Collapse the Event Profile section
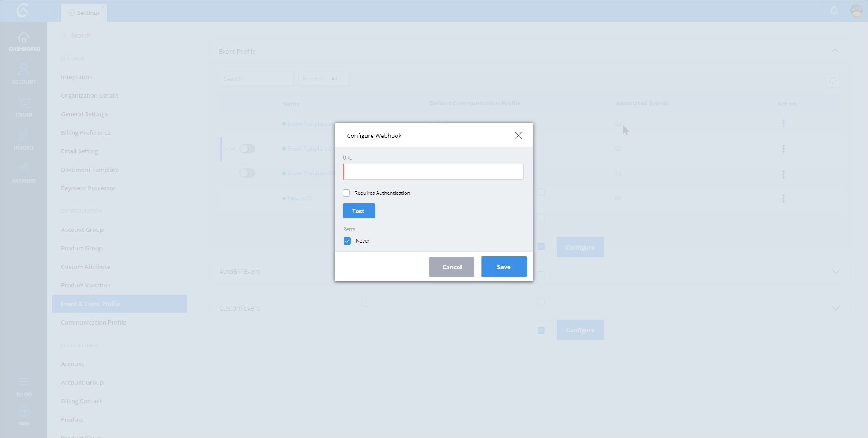The width and height of the screenshot is (868, 438). 835,51
